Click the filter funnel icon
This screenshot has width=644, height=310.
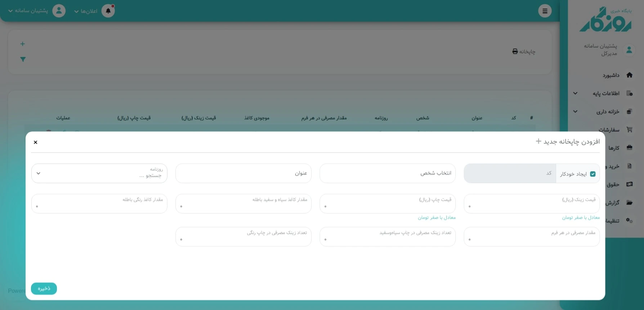(23, 59)
